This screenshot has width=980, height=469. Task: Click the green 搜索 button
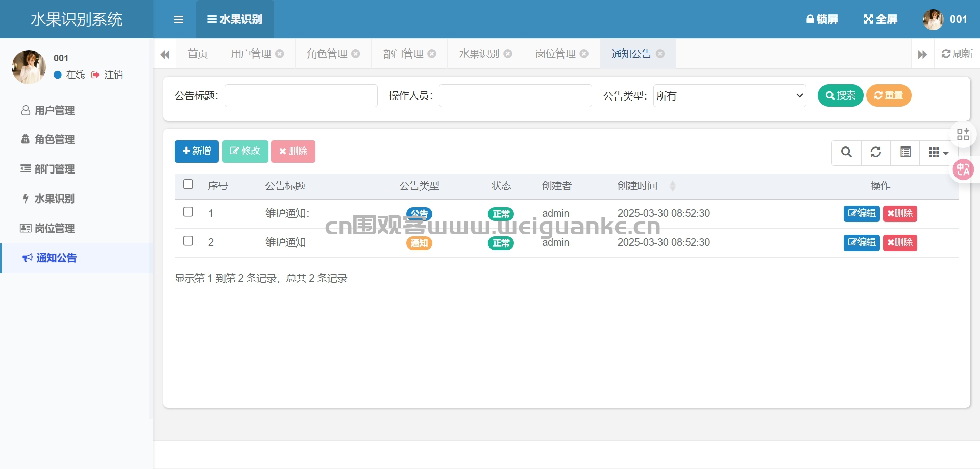[x=840, y=95]
